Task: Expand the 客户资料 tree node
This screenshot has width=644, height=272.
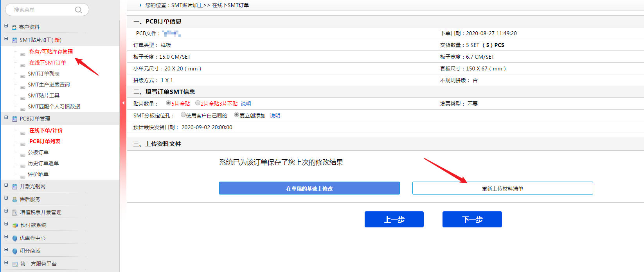Action: tap(6, 26)
